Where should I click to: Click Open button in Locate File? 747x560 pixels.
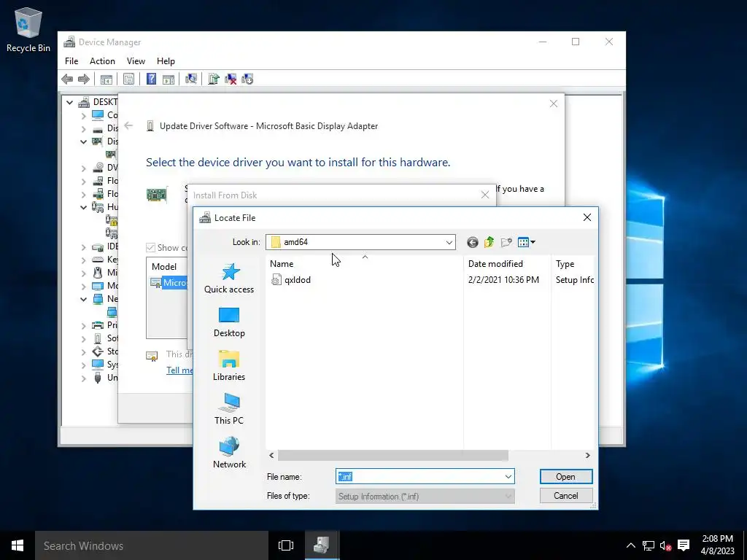pyautogui.click(x=566, y=477)
